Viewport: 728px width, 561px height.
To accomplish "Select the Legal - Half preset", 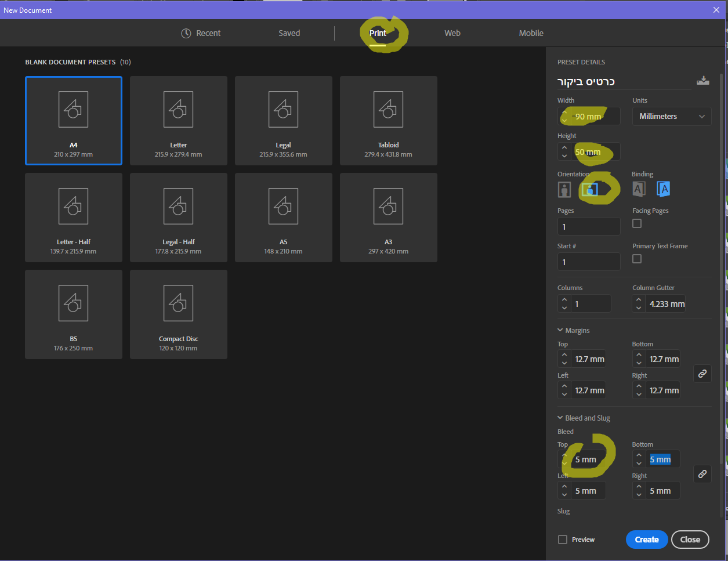I will [x=179, y=218].
